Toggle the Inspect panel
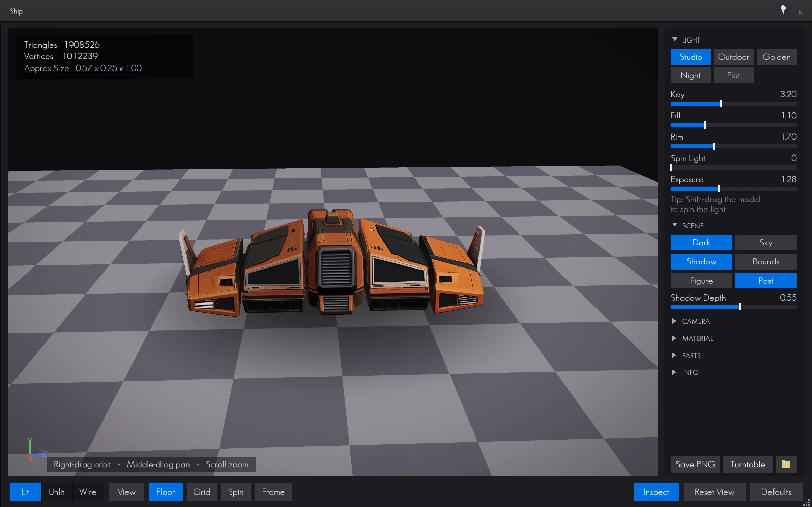 656,492
